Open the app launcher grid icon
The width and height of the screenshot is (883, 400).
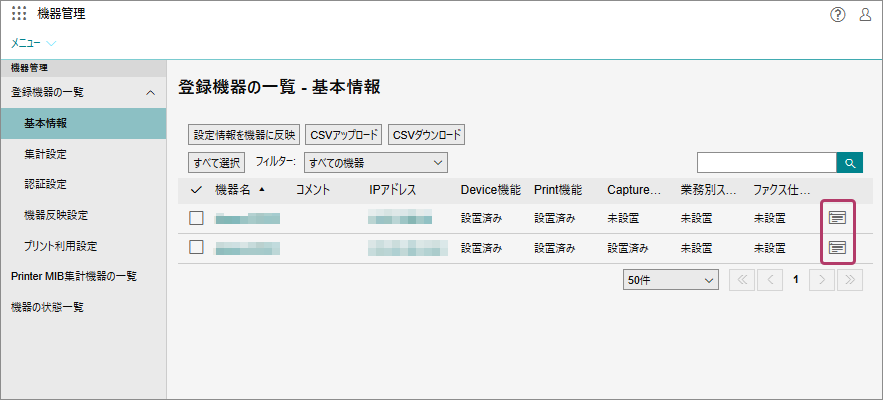click(x=19, y=14)
